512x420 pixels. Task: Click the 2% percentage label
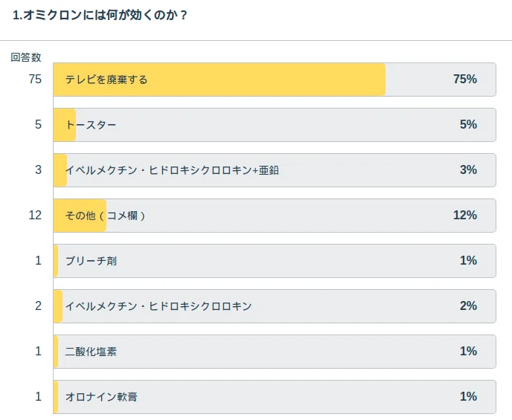(469, 306)
